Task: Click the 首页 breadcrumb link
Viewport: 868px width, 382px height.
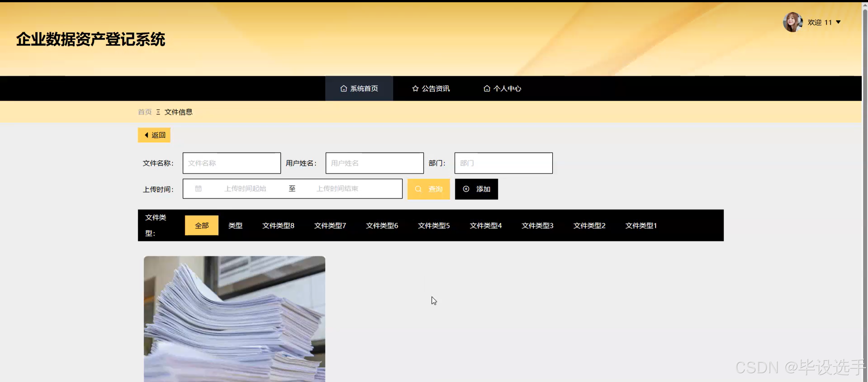Action: (144, 112)
